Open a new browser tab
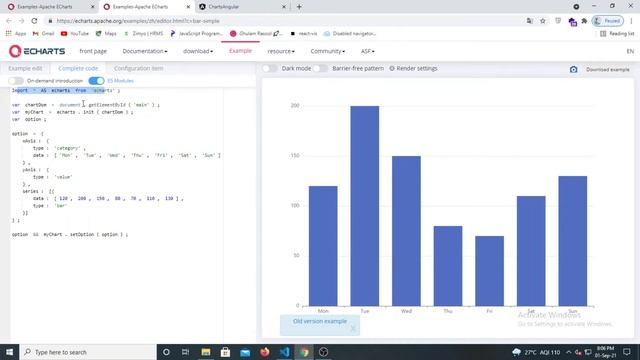This screenshot has height=360, width=640. click(299, 7)
